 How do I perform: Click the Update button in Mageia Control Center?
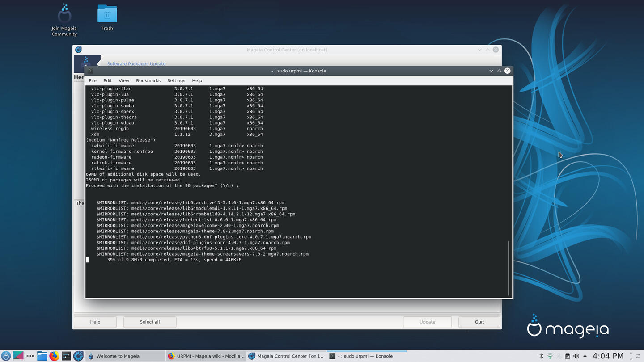pyautogui.click(x=427, y=322)
